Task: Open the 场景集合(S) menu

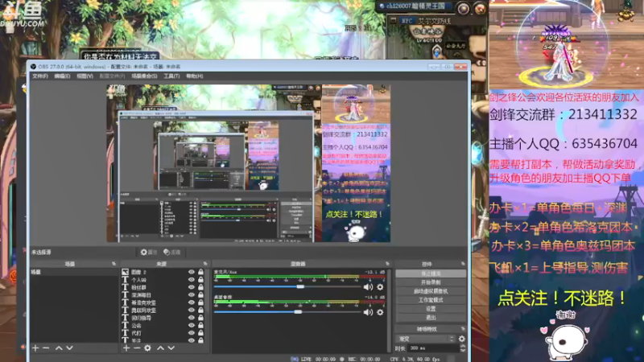Action: 144,76
